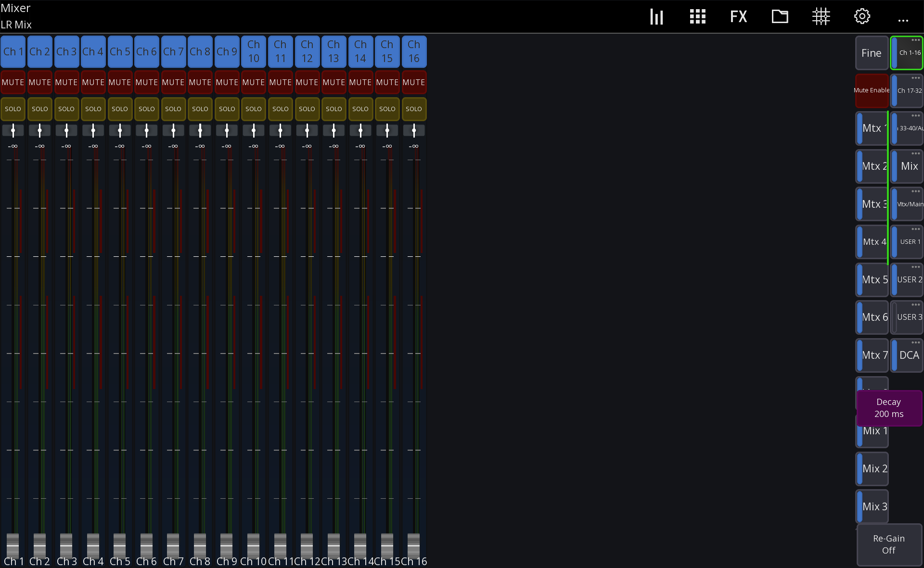
Task: Switch to the Mtx/Main layer
Action: click(x=907, y=205)
